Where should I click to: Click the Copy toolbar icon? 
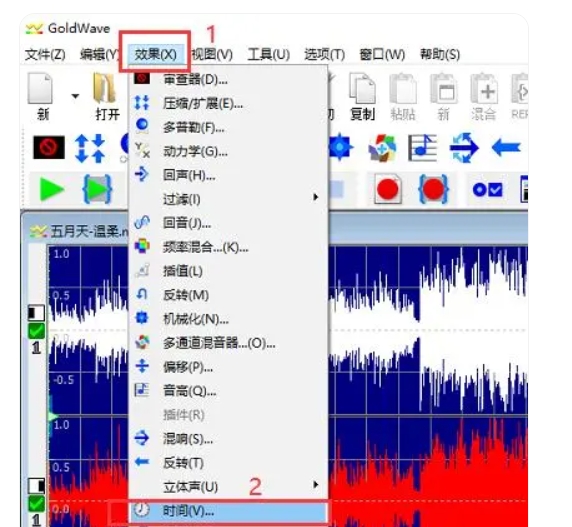point(362,88)
